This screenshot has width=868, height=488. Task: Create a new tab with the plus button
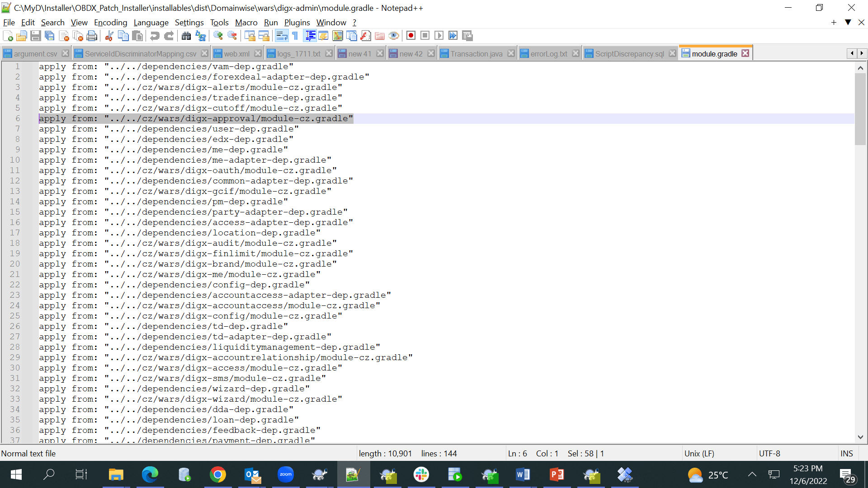point(833,22)
